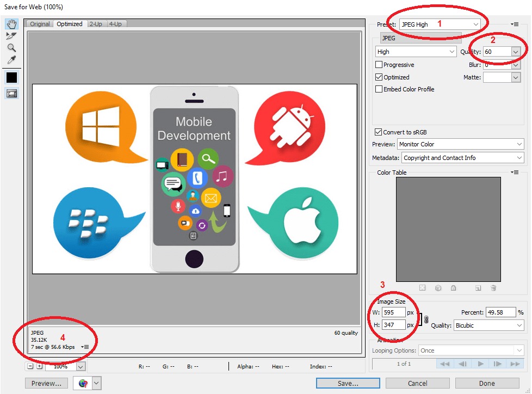Click the image width W input field
The height and width of the screenshot is (394, 532).
pyautogui.click(x=394, y=312)
